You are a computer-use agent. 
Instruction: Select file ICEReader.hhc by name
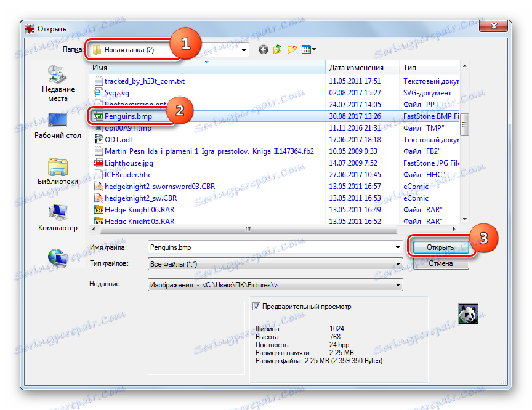[128, 175]
